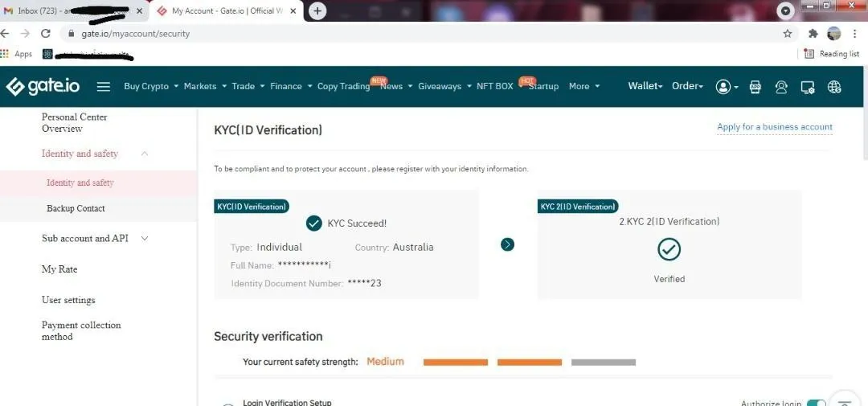Screen dimensions: 868x406
Task: Click the browser address bar
Action: coord(402,34)
